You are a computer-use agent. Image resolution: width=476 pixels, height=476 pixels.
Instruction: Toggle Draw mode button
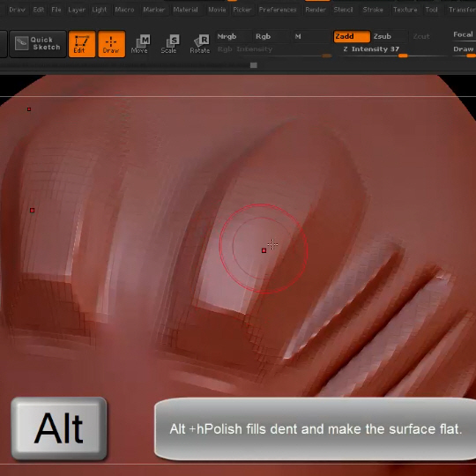[x=111, y=44]
